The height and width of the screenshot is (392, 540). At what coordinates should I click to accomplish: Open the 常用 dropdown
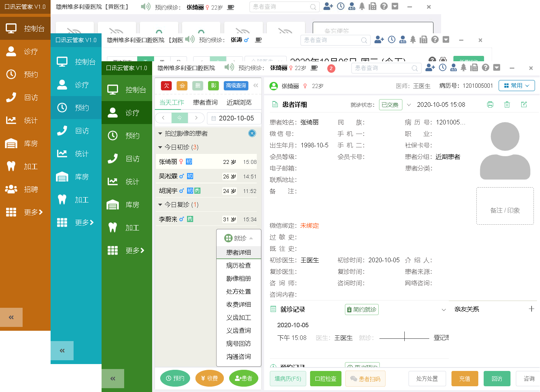pyautogui.click(x=516, y=86)
